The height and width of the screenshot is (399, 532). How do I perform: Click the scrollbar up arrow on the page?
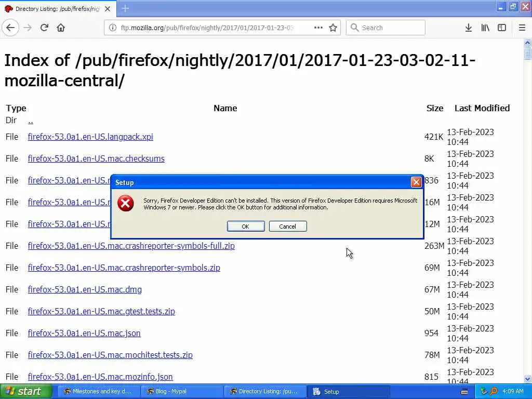527,43
